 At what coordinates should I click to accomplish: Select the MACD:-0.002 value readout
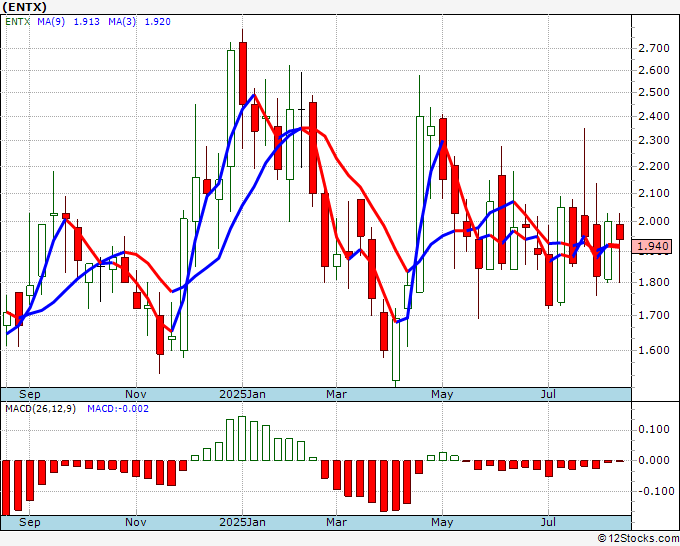[118, 409]
